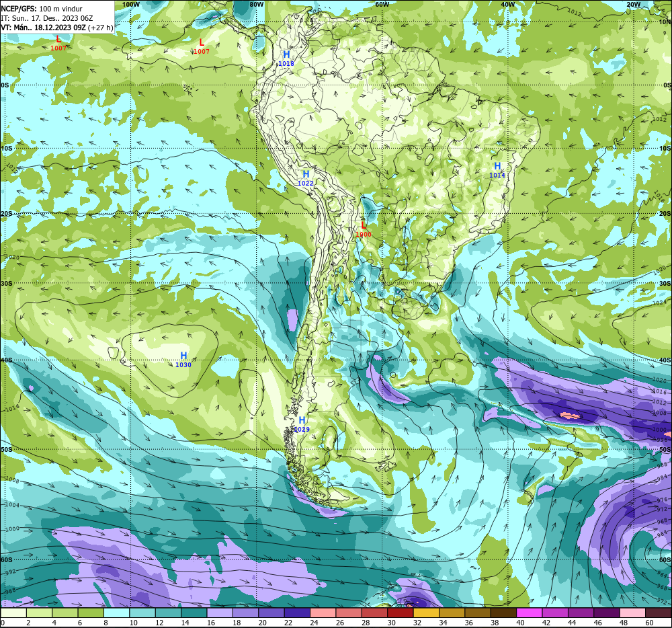Viewport: 672px width, 628px height.
Task: Select the 38–40 dark brown legend swatch
Action: click(503, 613)
